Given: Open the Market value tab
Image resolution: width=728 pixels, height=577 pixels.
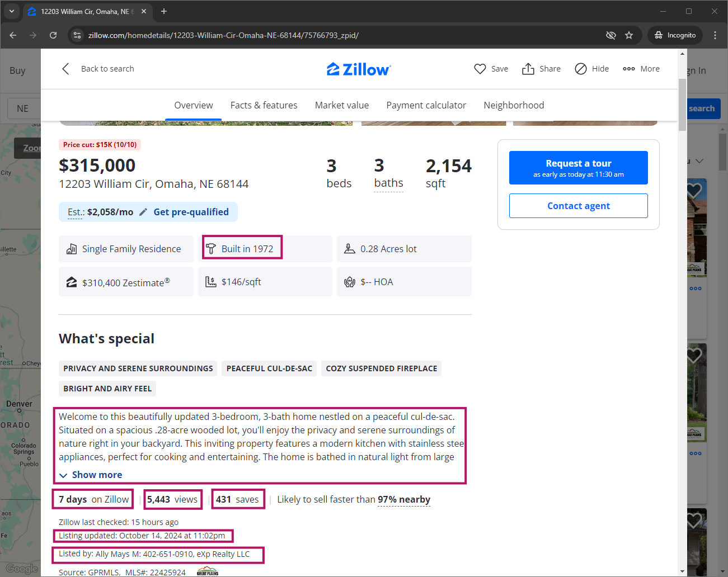Looking at the screenshot, I should pos(341,105).
